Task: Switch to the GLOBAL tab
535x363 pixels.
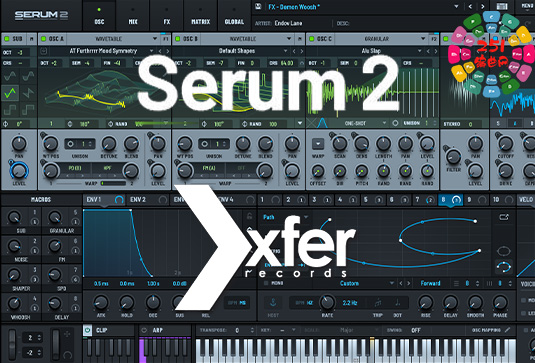Action: (x=234, y=16)
